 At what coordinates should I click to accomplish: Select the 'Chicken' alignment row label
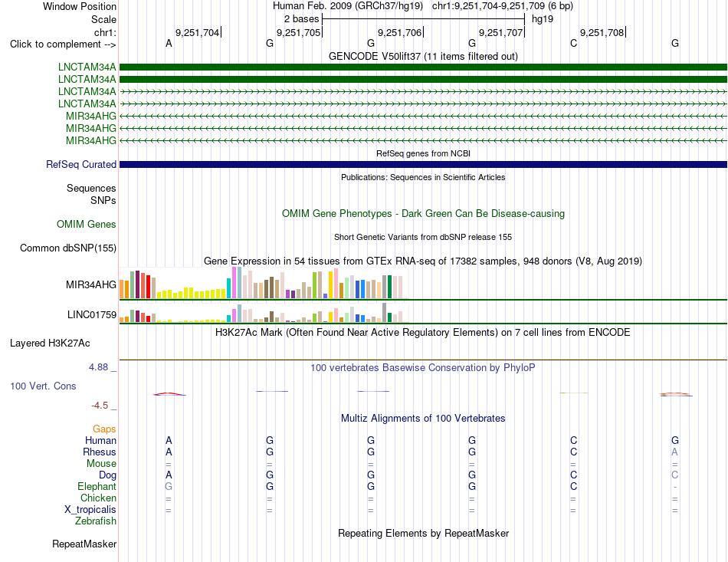pos(98,498)
